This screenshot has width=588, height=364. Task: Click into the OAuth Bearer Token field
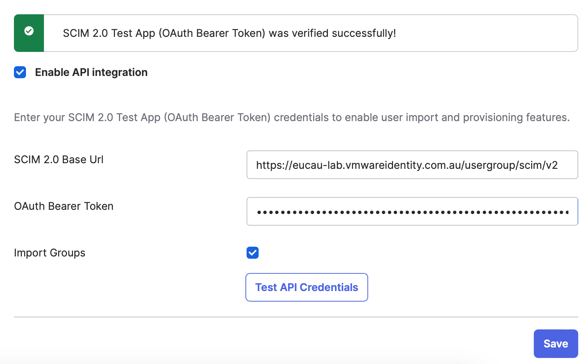click(412, 211)
